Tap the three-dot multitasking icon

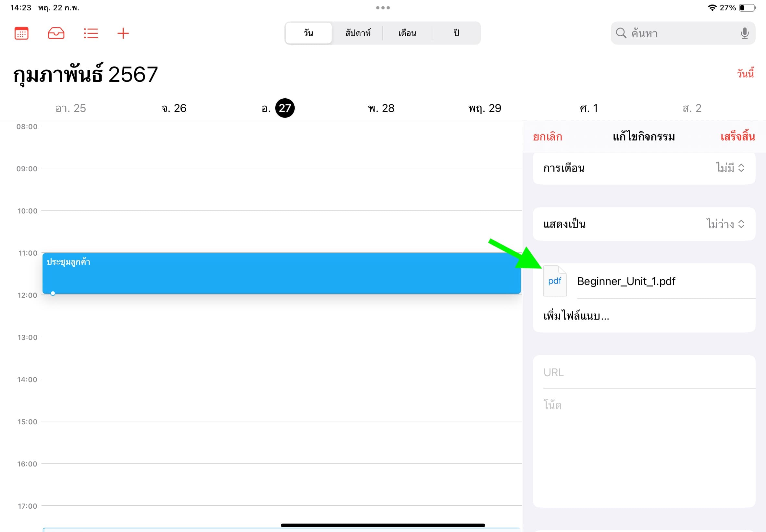(383, 8)
